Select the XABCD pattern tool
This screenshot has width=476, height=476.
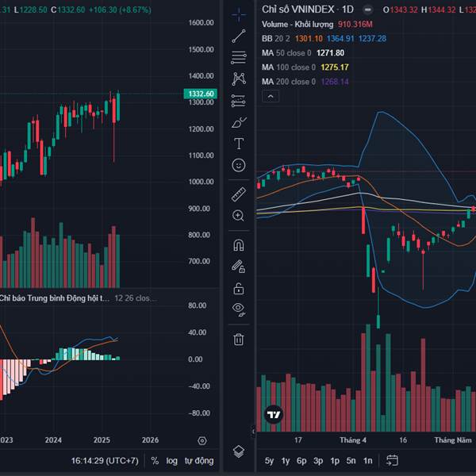point(239,79)
